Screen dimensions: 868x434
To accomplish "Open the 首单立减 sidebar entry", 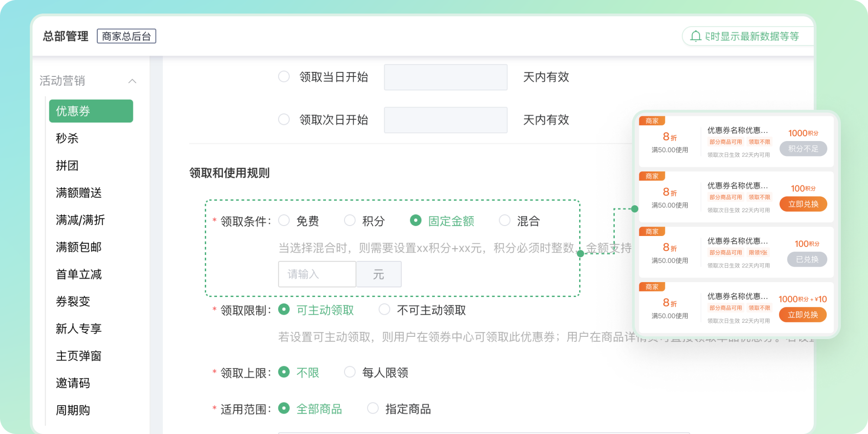I will tap(79, 274).
